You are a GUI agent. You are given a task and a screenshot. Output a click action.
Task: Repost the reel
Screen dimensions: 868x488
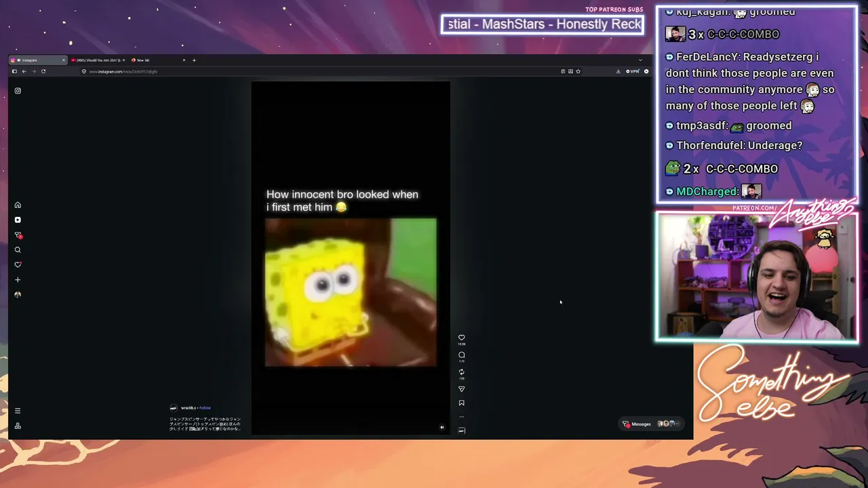pos(462,372)
